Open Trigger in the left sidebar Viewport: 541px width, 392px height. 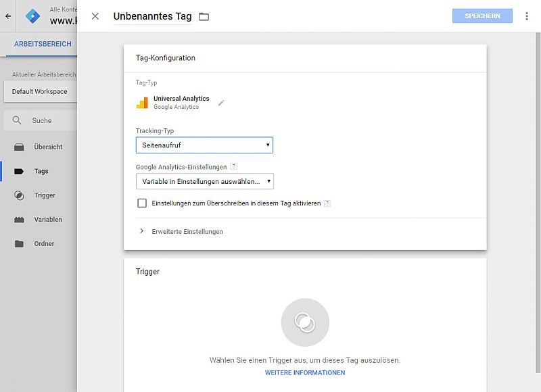click(44, 195)
